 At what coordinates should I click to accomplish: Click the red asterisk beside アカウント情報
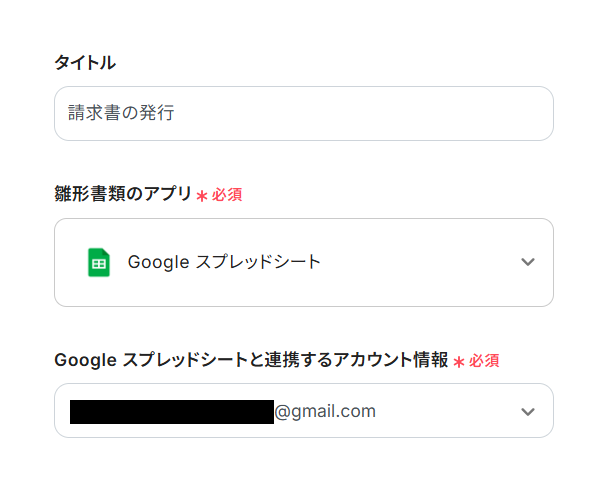tap(459, 361)
